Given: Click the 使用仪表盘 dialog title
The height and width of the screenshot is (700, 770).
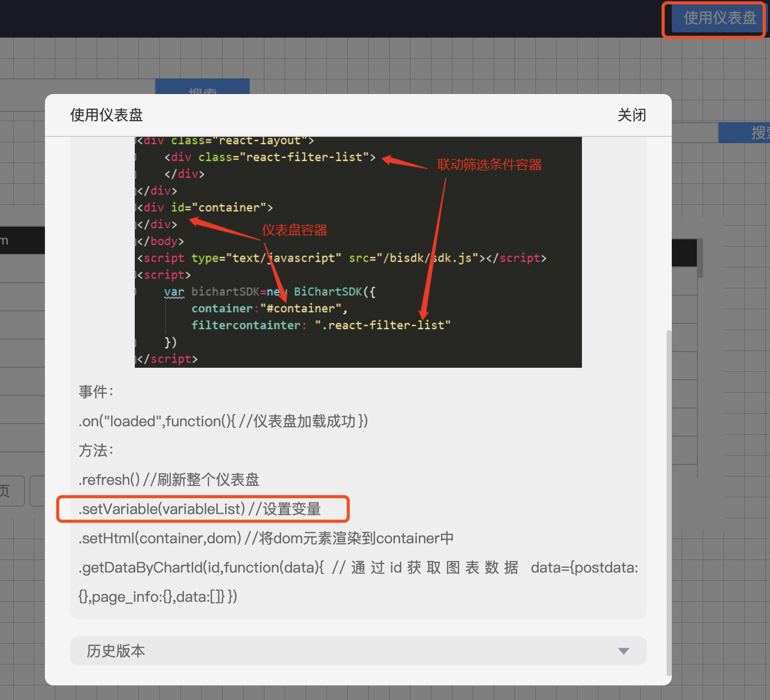Looking at the screenshot, I should (107, 115).
